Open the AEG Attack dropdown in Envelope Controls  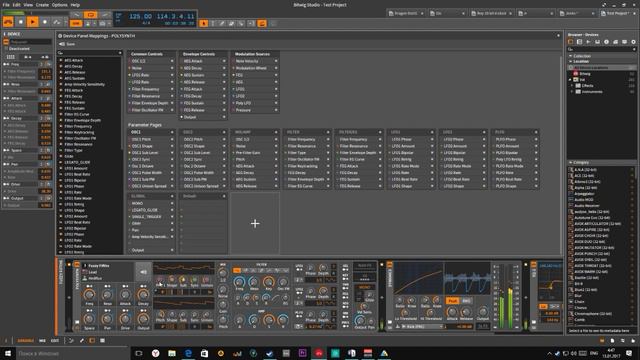[224, 61]
